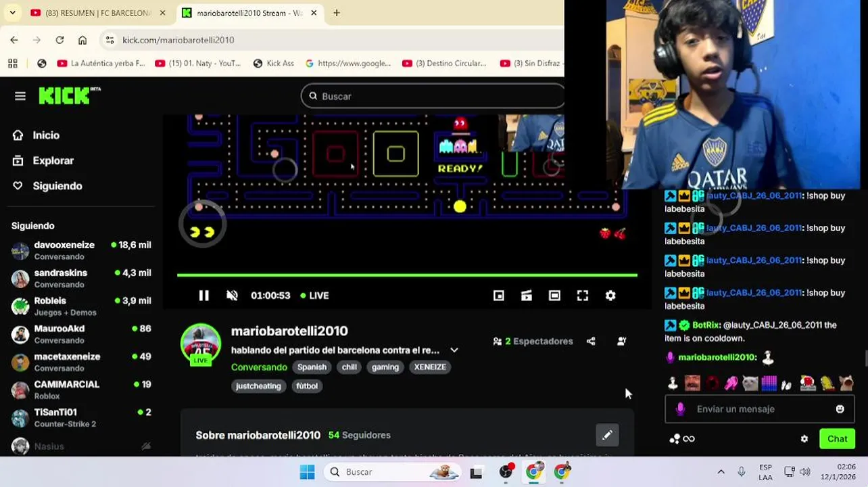Click the browser home button
This screenshot has width=868, height=487.
click(x=82, y=40)
